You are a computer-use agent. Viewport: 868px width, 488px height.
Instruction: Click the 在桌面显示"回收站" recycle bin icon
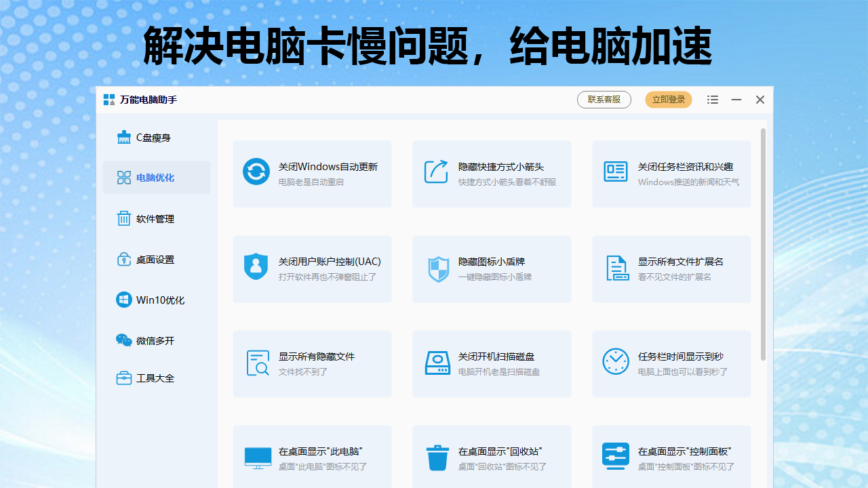coord(437,457)
